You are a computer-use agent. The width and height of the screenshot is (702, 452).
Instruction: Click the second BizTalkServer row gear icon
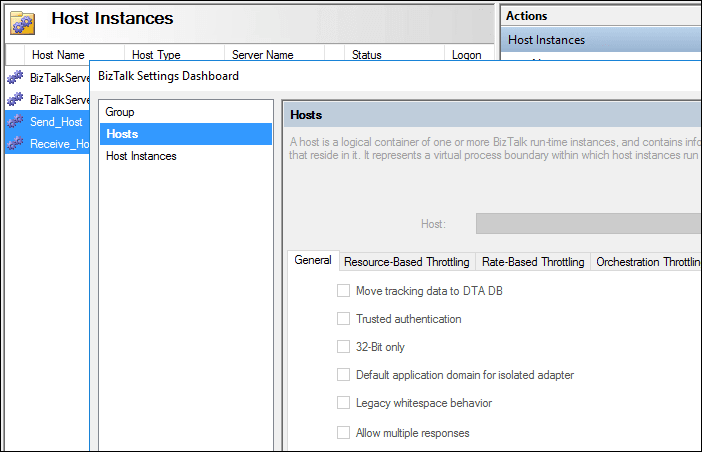point(15,99)
